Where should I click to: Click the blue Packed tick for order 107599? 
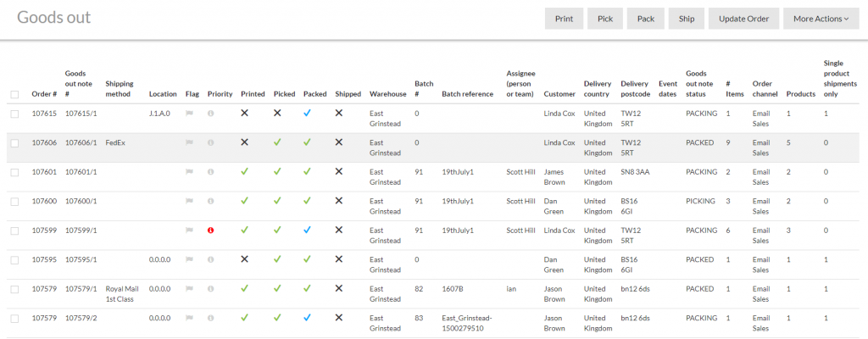[307, 230]
